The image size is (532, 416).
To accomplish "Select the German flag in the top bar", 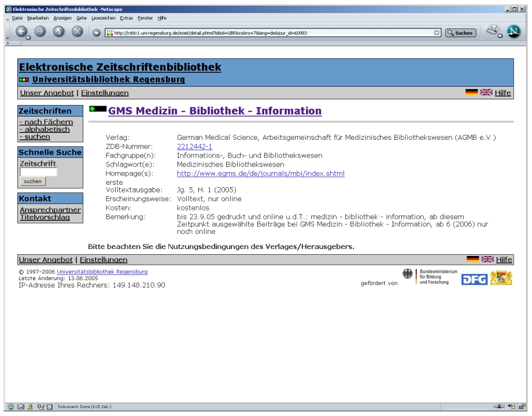I will (x=472, y=93).
